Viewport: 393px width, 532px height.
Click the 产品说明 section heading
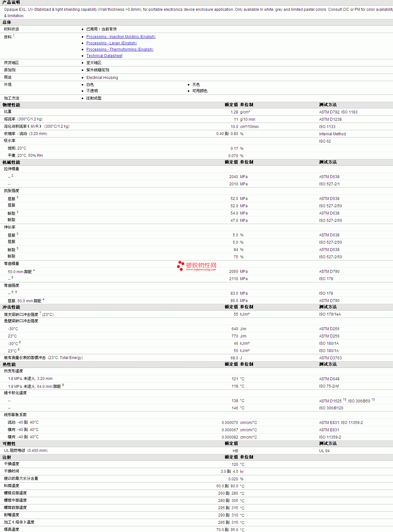[x=11, y=2]
